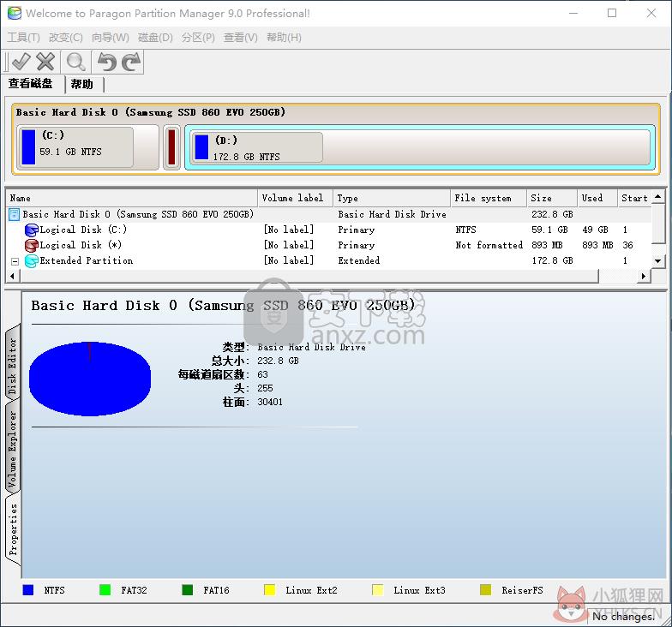
Task: Click the hard disk icon beside Basic Hard Disk 0 row
Action: pos(14,214)
